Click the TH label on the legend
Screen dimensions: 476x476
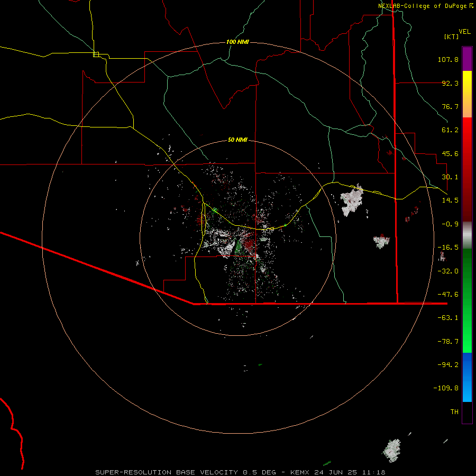[x=454, y=412]
